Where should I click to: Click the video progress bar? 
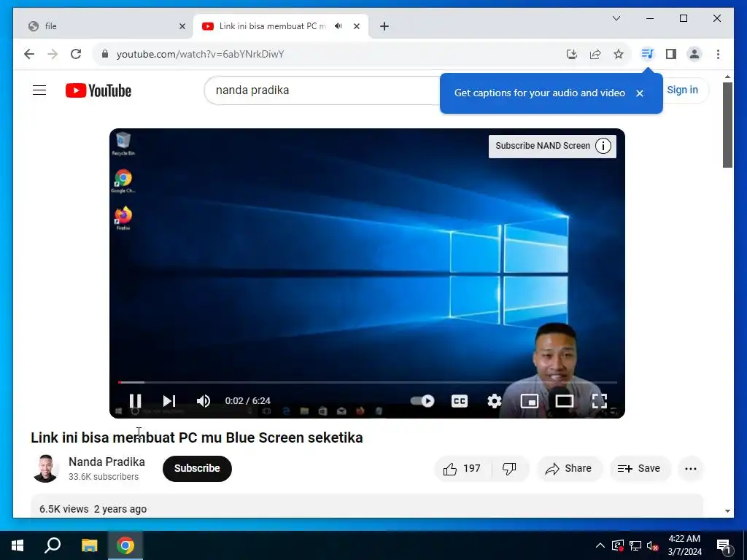point(368,382)
